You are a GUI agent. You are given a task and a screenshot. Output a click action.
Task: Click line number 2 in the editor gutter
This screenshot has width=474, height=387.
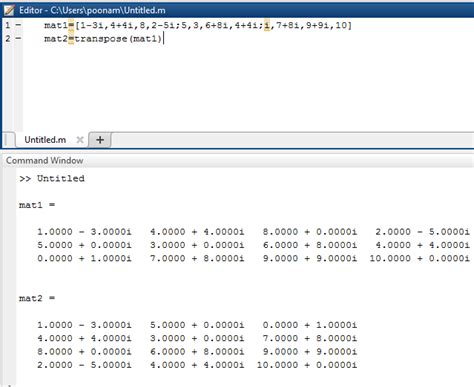8,38
